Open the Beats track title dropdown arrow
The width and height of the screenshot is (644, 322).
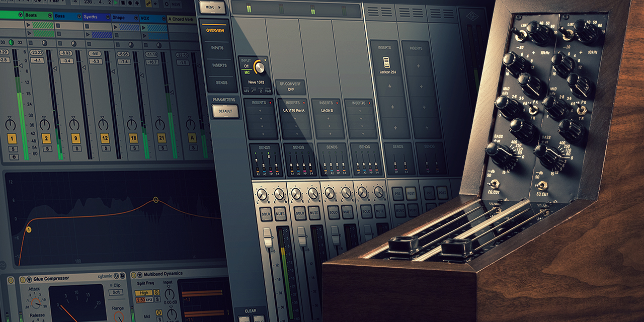pos(50,16)
